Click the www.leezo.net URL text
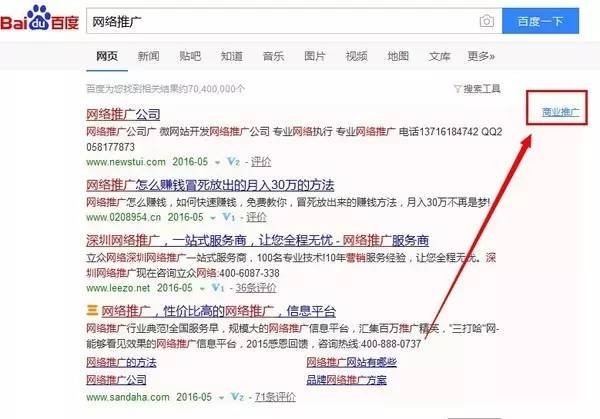Screen dimensions: 600x419 tap(118, 288)
